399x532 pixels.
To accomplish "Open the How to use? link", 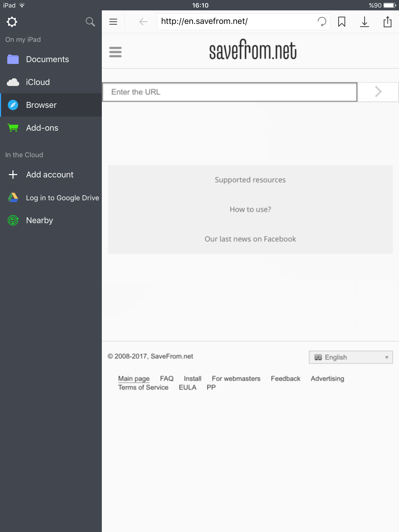I will pos(250,209).
